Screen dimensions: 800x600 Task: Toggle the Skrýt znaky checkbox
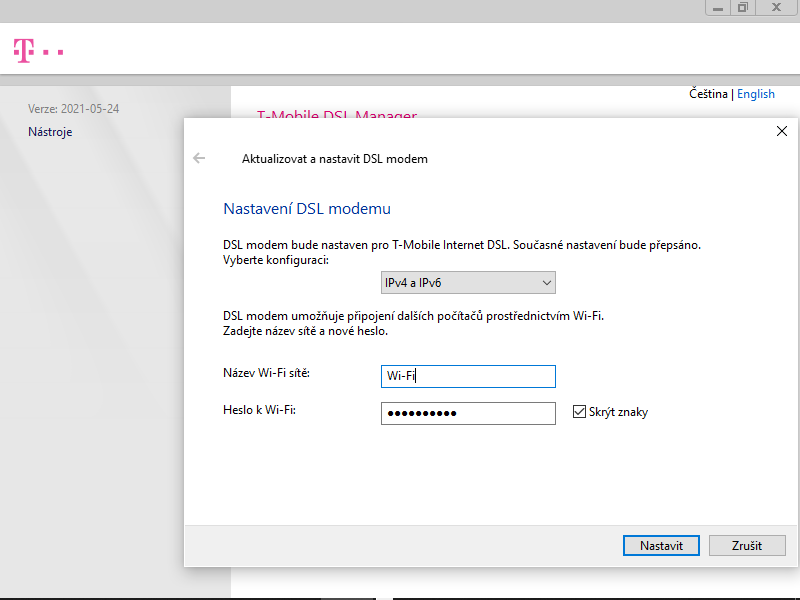pos(579,412)
